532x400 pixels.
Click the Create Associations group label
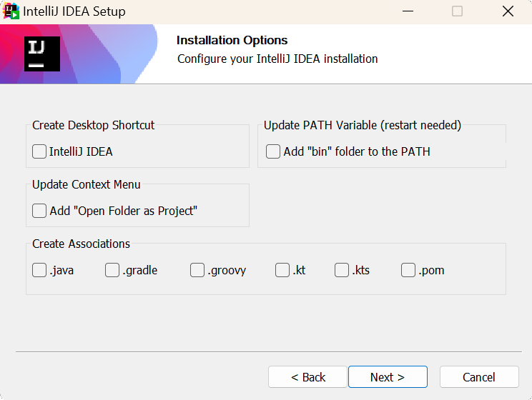pos(81,244)
